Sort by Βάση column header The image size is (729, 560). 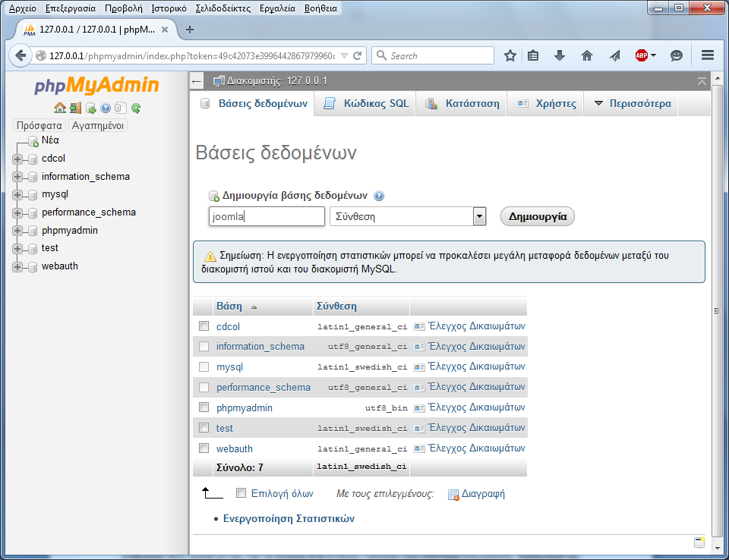point(229,307)
